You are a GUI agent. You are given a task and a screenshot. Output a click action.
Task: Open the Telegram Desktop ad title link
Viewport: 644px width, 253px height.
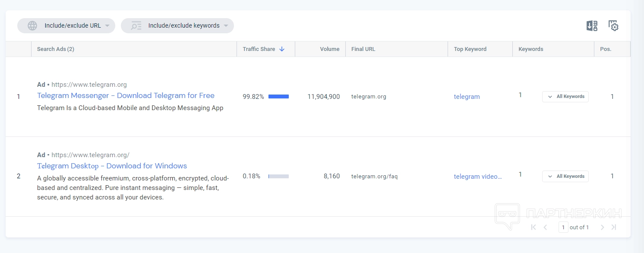click(x=112, y=166)
